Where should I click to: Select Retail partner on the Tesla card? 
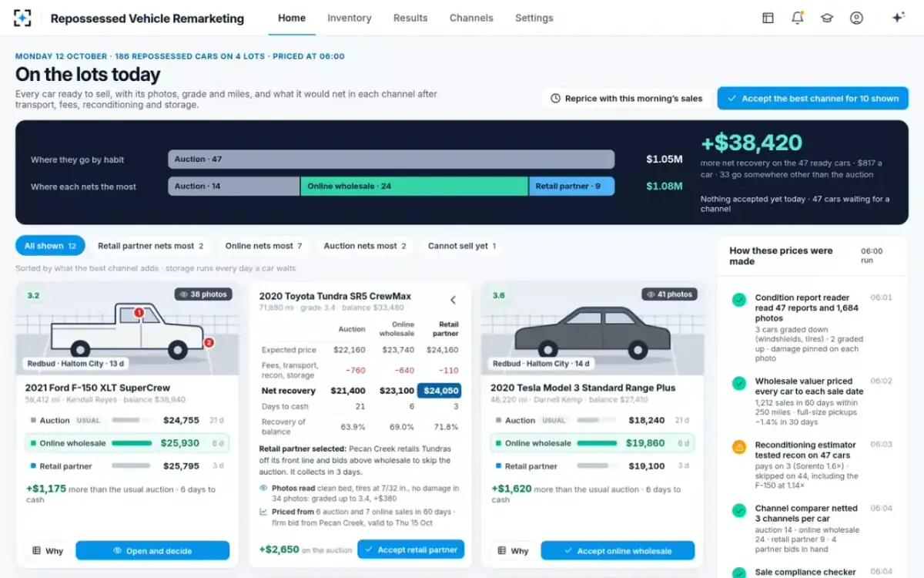click(x=592, y=466)
